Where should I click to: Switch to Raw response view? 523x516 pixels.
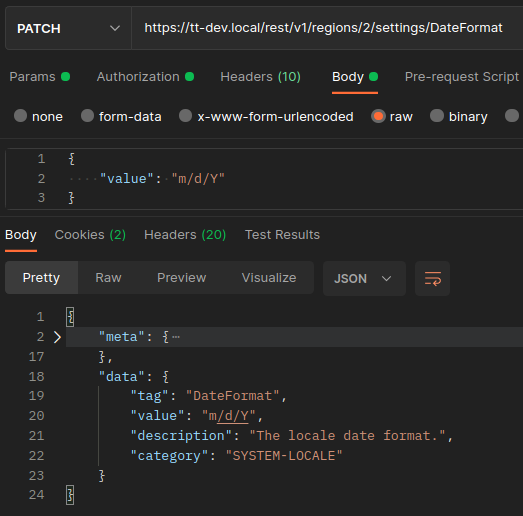click(x=108, y=278)
